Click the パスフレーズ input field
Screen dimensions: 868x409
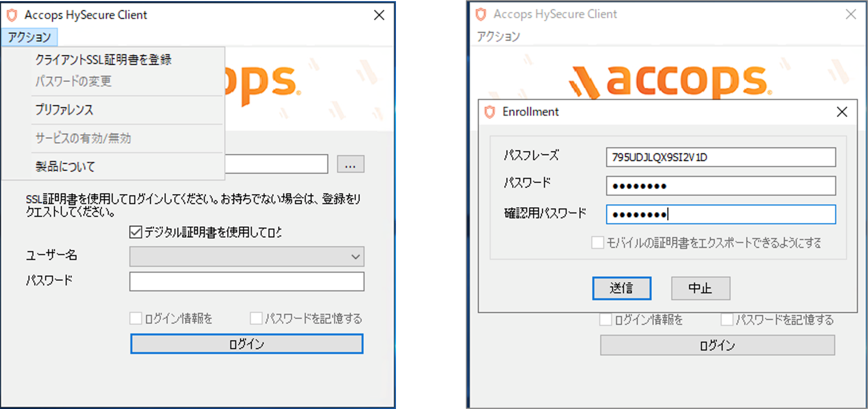(721, 157)
